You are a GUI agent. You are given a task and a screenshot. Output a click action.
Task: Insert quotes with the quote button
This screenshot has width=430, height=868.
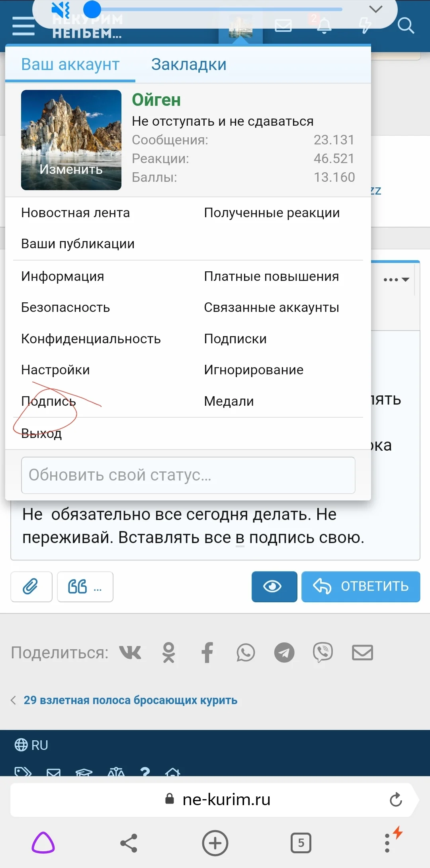[x=85, y=587]
